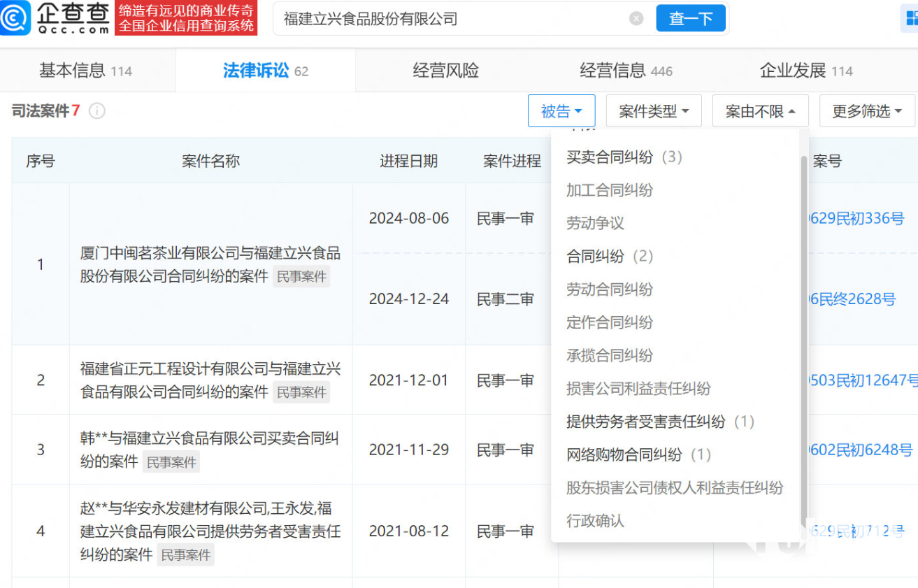Clear the search box text
Screen dimensions: 918x588
[636, 19]
